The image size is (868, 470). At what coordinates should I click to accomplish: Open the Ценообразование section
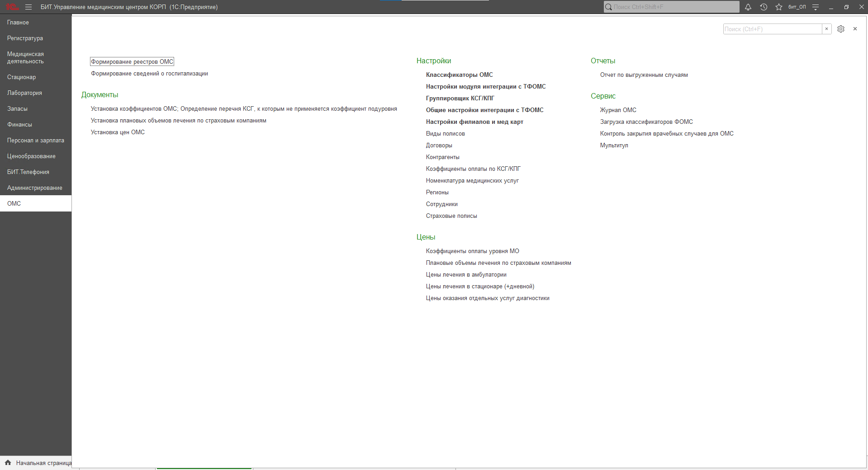coord(36,156)
